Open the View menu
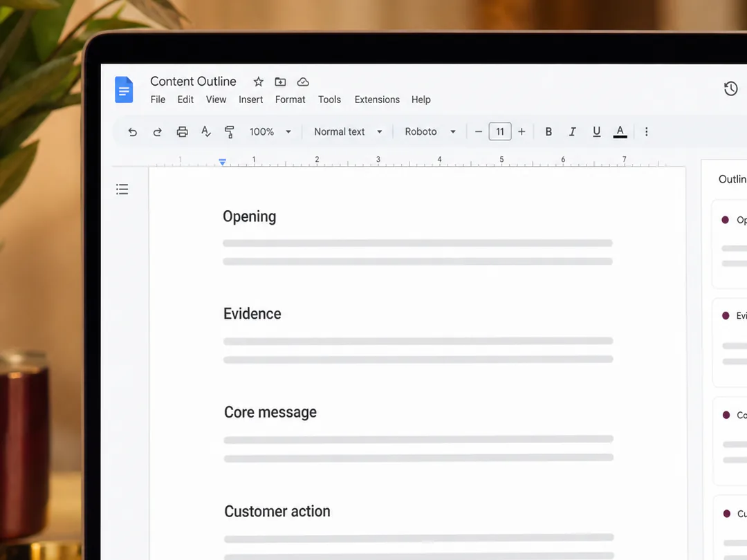 216,100
